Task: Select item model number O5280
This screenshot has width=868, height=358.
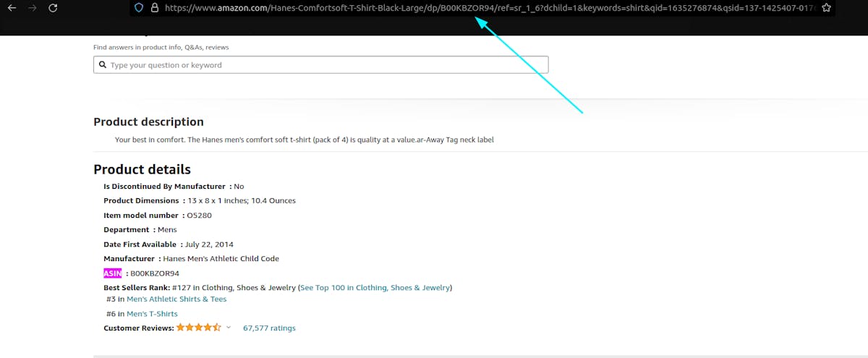Action: click(x=199, y=216)
